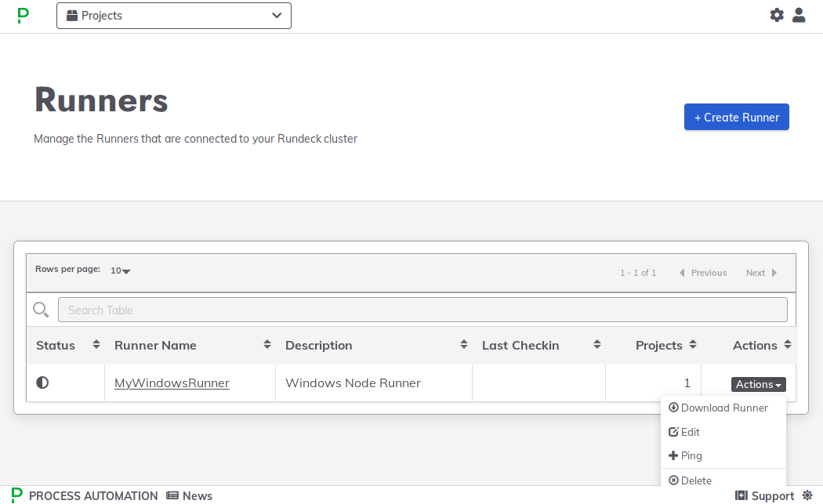Sort by Last Checkin column arrows
Viewport: 823px width, 504px height.
596,344
